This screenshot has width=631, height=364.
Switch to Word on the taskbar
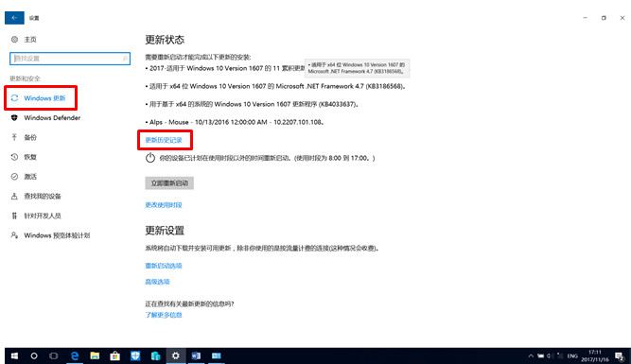click(x=196, y=355)
